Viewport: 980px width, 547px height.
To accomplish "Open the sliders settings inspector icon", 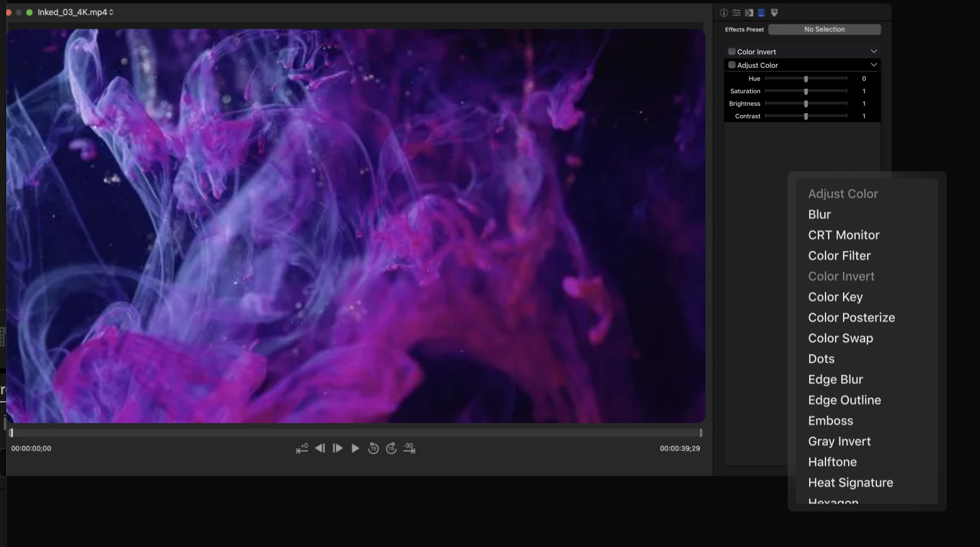I will click(736, 13).
